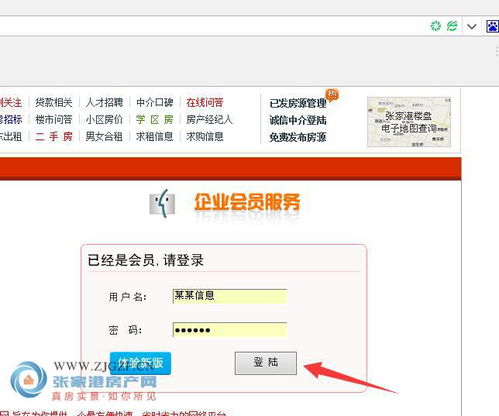
Task: Open the 二手房 link
Action: 54,136
